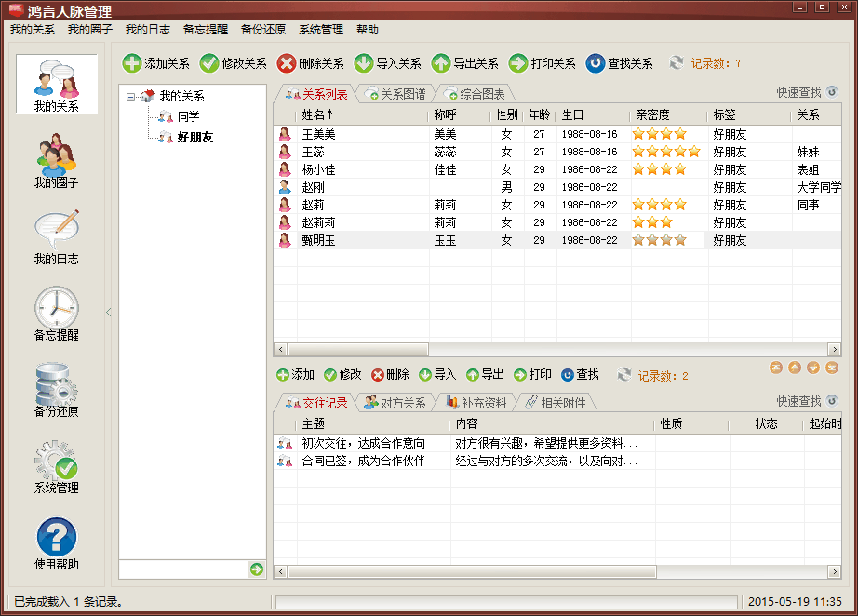Viewport: 858px width, 616px height.
Task: Expand upper 快速查找 quick search
Action: (832, 92)
